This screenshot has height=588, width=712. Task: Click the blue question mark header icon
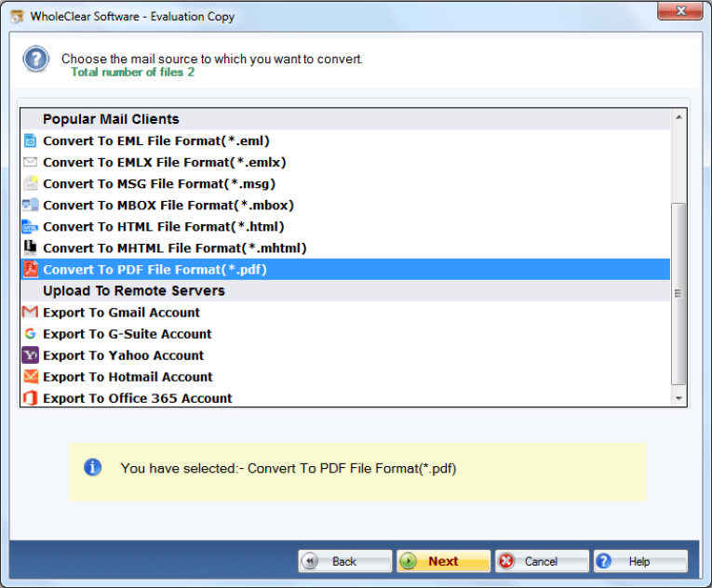(x=36, y=59)
